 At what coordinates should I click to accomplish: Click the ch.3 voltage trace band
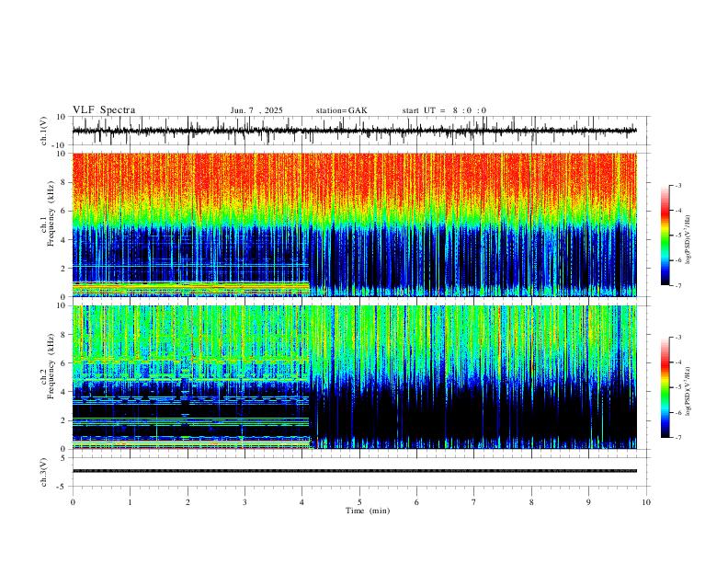(354, 471)
